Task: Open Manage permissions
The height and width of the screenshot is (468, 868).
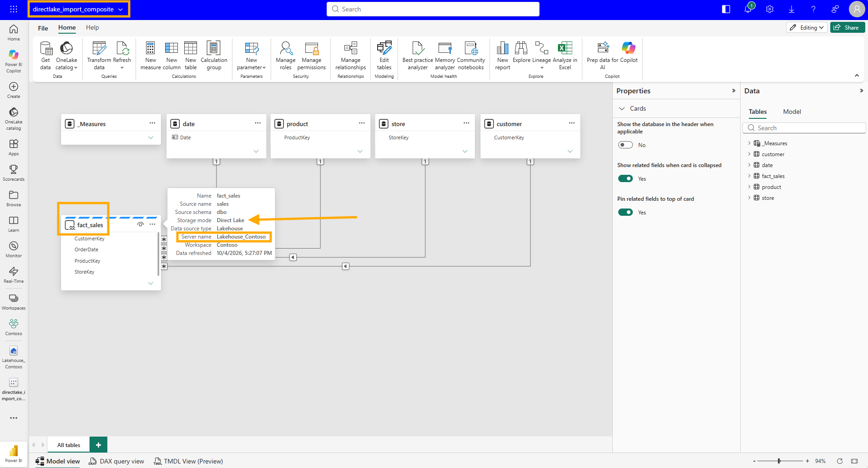Action: (x=312, y=56)
